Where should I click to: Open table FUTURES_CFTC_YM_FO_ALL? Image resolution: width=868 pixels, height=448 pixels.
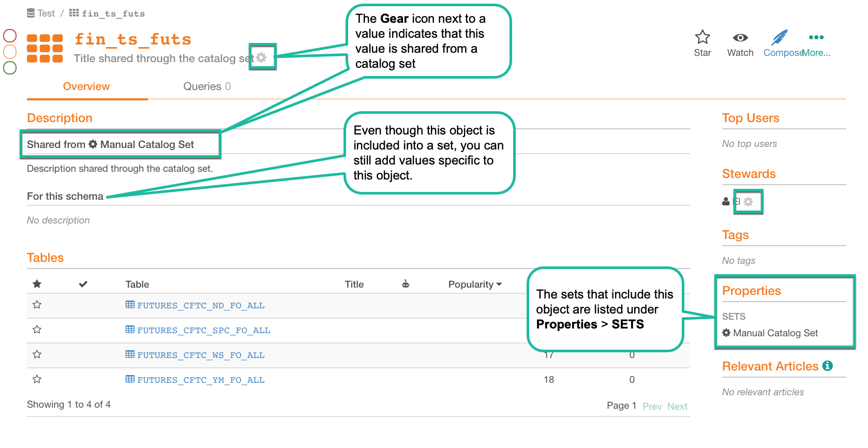pos(201,380)
